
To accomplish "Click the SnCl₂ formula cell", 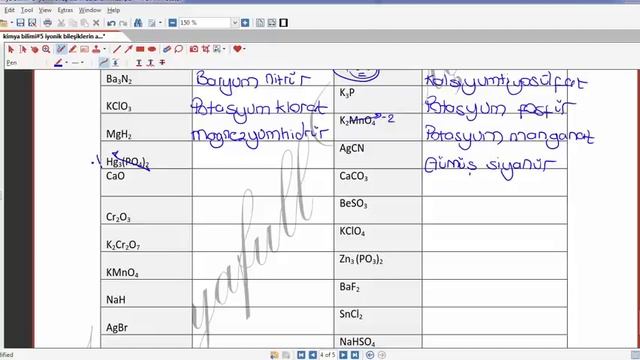I will (378, 321).
